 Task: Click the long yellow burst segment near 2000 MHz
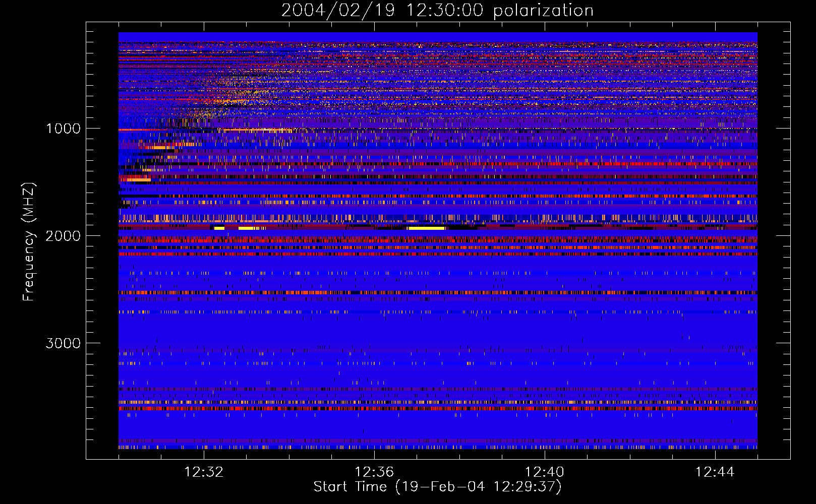[x=427, y=228]
